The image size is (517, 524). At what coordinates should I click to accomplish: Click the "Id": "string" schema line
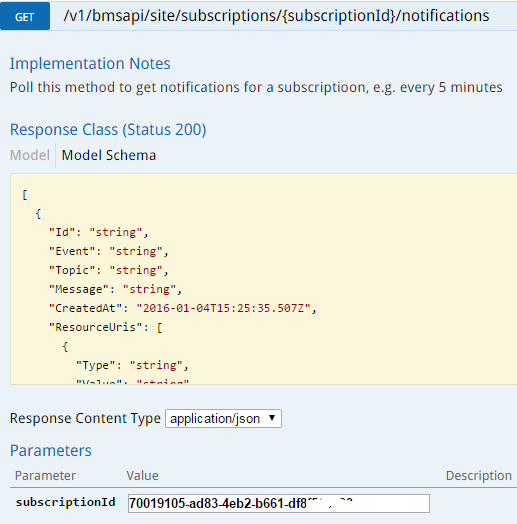coord(99,232)
